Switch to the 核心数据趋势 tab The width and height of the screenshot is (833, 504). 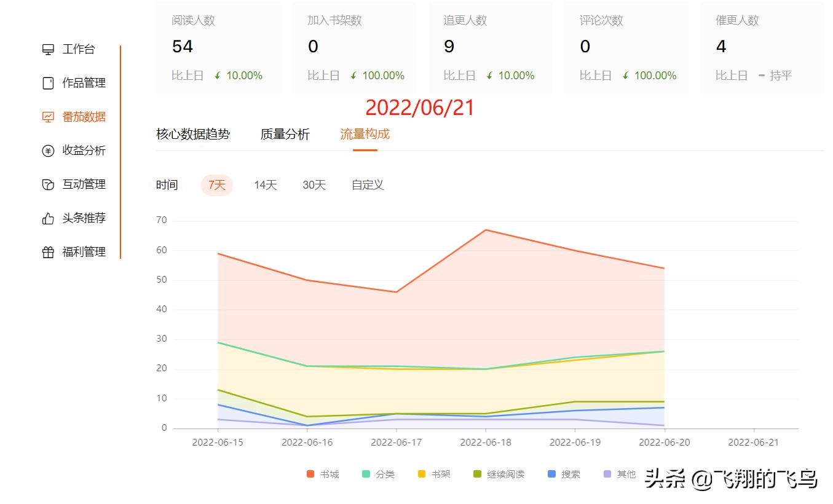tap(194, 134)
